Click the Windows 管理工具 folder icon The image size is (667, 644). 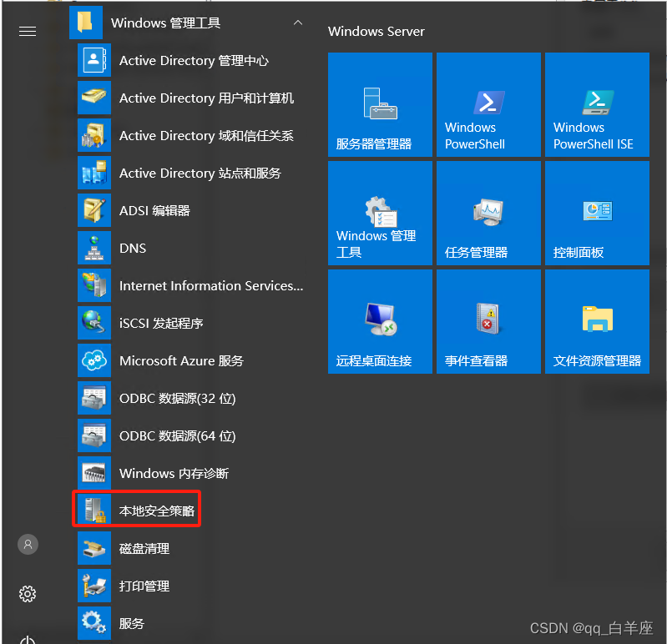[86, 23]
